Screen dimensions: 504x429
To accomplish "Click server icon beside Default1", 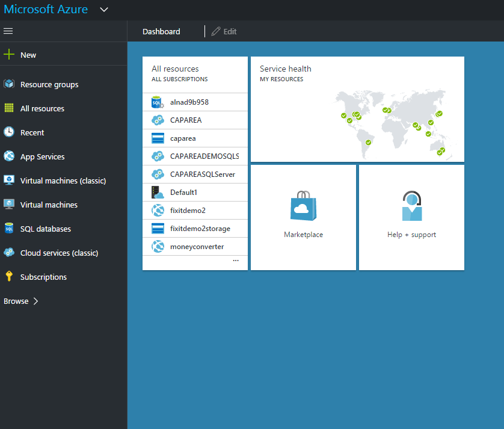I will coord(158,193).
